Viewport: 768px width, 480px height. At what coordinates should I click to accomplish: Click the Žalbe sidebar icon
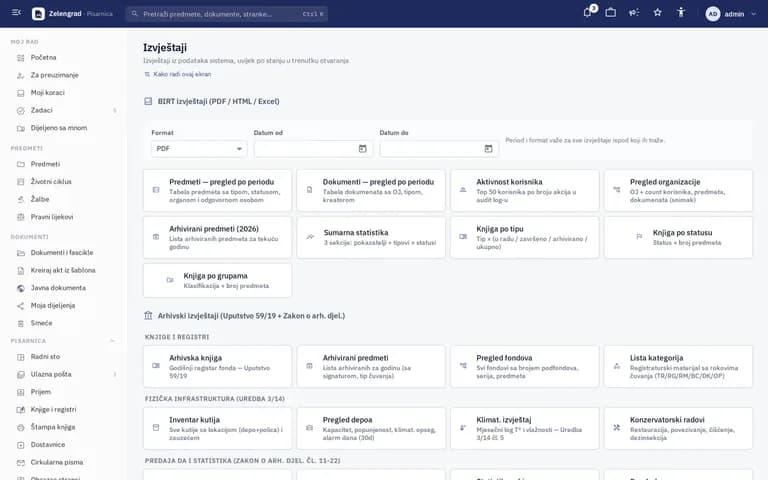pos(21,199)
